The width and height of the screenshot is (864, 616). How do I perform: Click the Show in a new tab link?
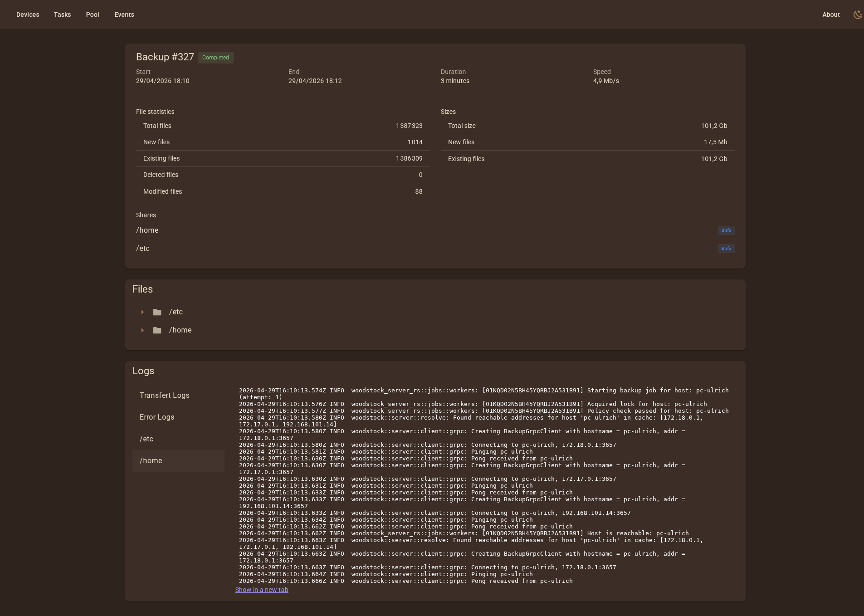[261, 590]
